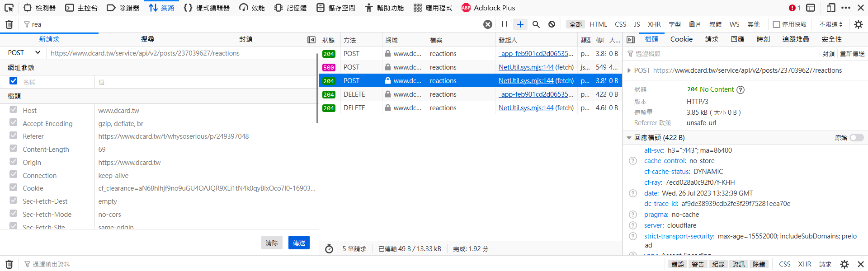Toggle the Origin header checkbox
Viewport: 868px width, 271px height.
tap(13, 162)
